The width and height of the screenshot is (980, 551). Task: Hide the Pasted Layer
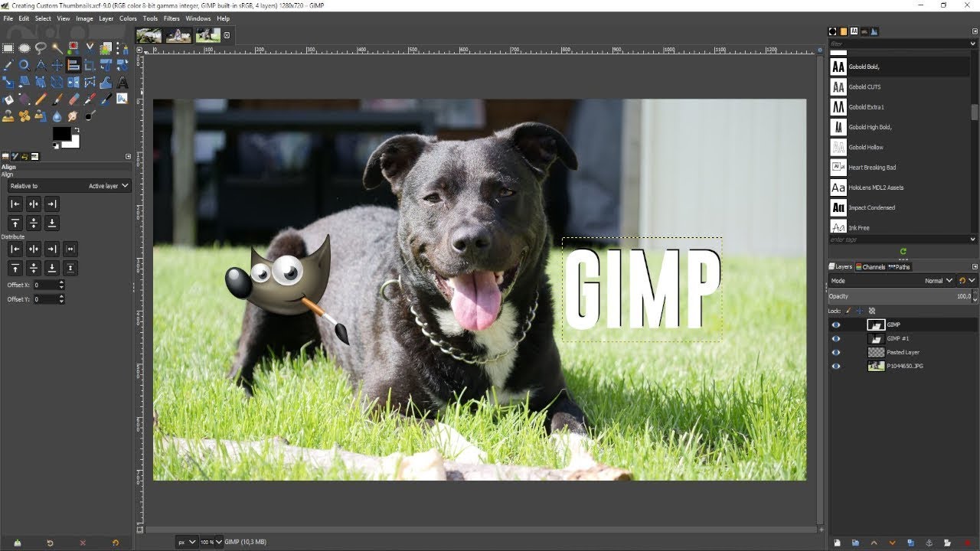[x=836, y=352]
